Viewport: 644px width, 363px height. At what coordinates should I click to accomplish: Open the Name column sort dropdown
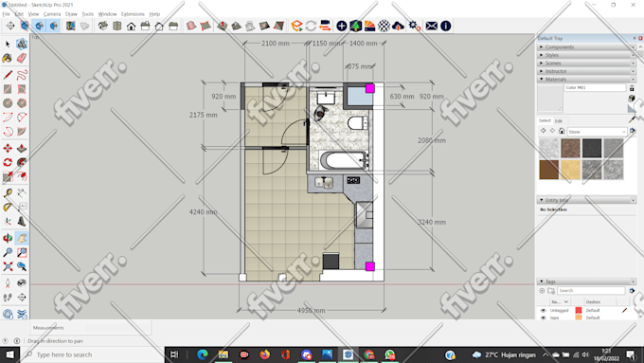coord(566,301)
